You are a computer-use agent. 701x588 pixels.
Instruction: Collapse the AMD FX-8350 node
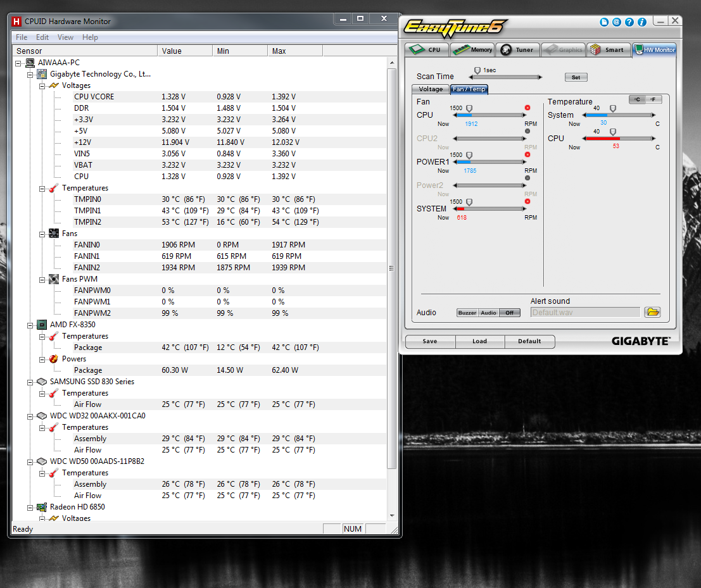30,325
